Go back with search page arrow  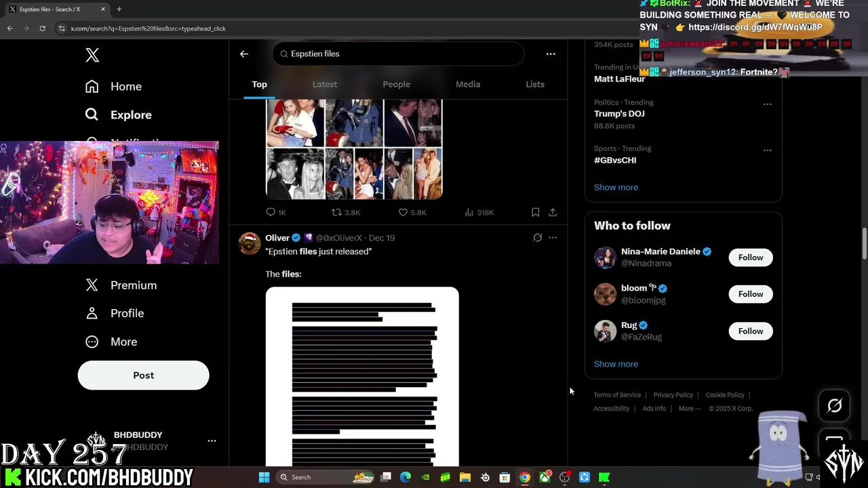[x=244, y=54]
